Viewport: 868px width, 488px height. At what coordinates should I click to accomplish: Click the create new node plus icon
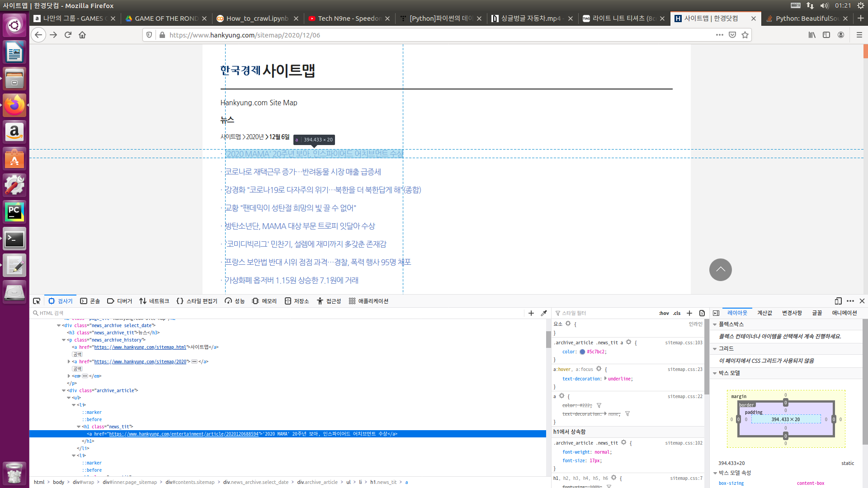[x=531, y=313]
